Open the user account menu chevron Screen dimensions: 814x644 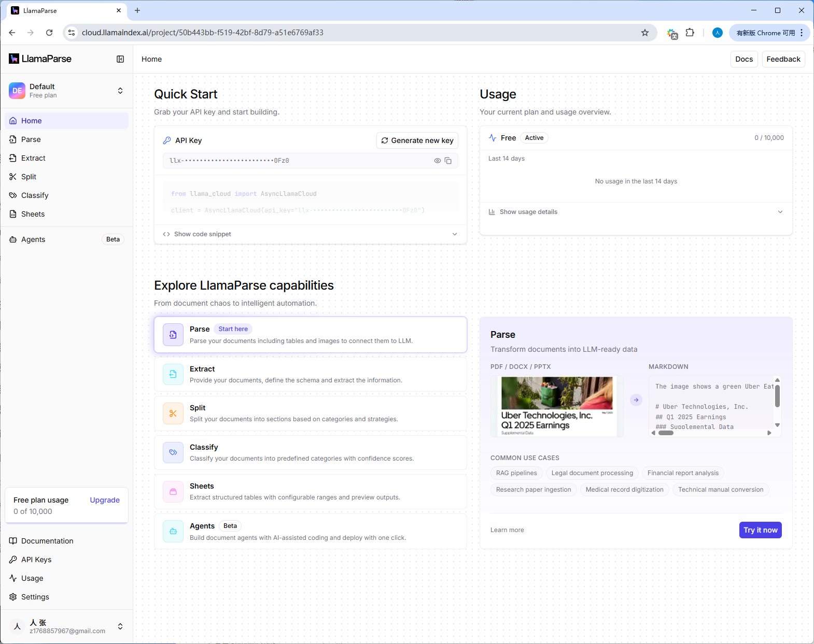120,626
